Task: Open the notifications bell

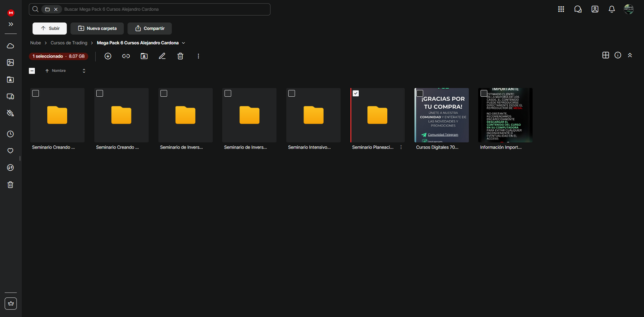Action: tap(612, 9)
